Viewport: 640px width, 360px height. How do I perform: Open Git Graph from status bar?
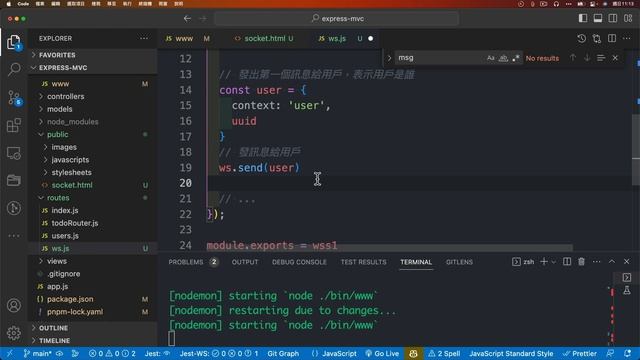[x=283, y=353]
